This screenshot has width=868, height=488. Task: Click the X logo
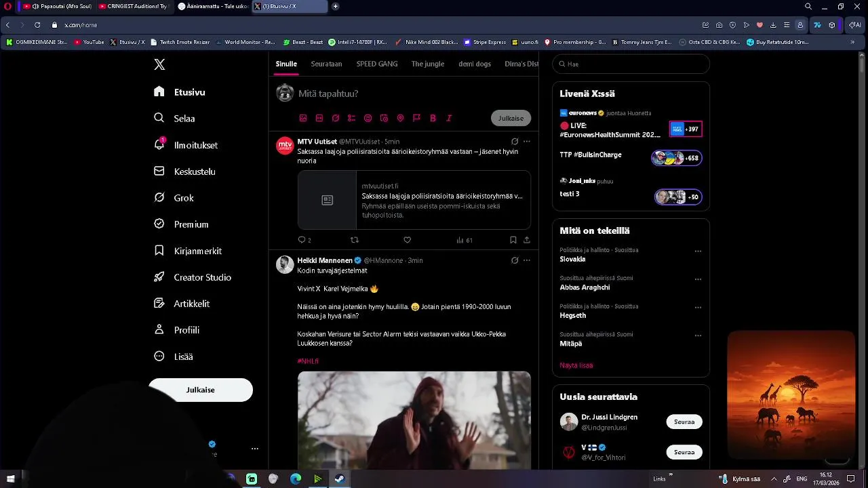159,64
